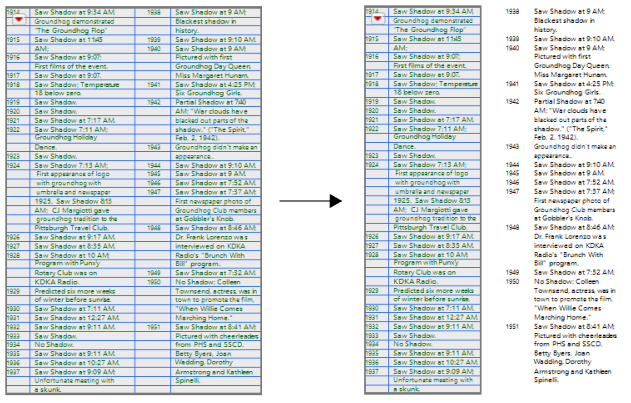Screen dimensions: 631x403
Task: Select "Pittsburgh Travel Club." in the left table
Action: click(x=72, y=228)
